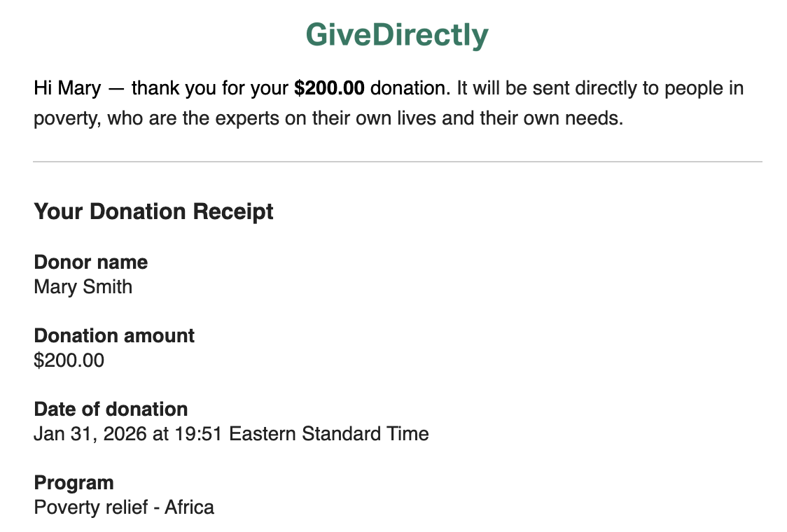Screen dimensions: 787x532
Task: Click the word "Africa" in program value
Action: [x=189, y=507]
